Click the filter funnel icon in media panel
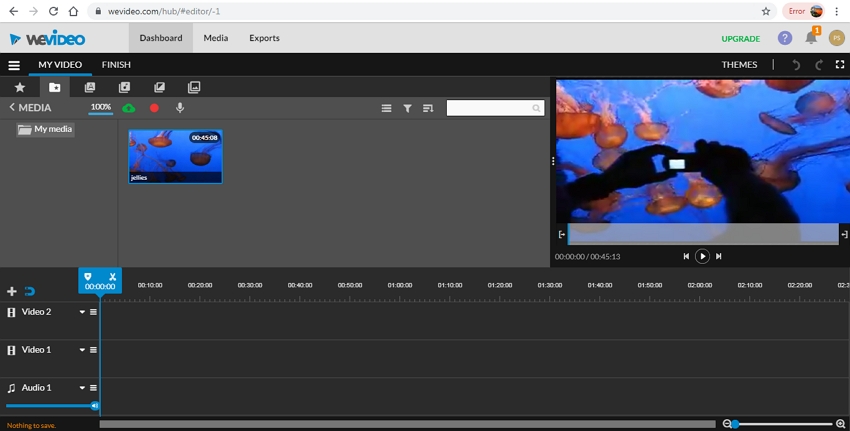Screen dimensions: 850x431 tap(407, 108)
